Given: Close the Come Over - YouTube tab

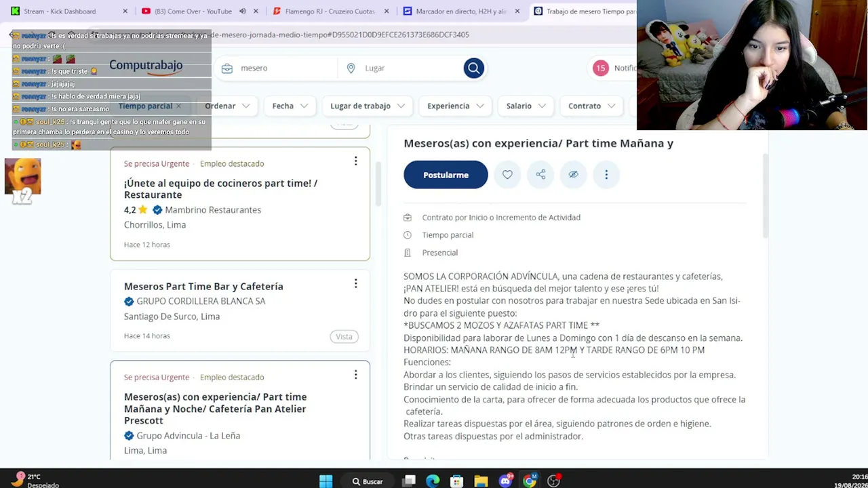Looking at the screenshot, I should pyautogui.click(x=256, y=12).
